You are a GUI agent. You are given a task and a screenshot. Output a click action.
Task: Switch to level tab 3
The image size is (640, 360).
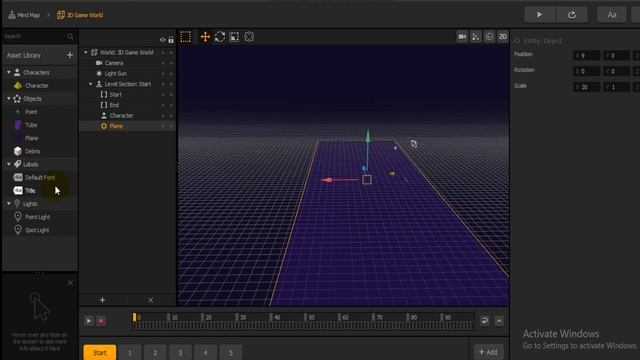180,353
